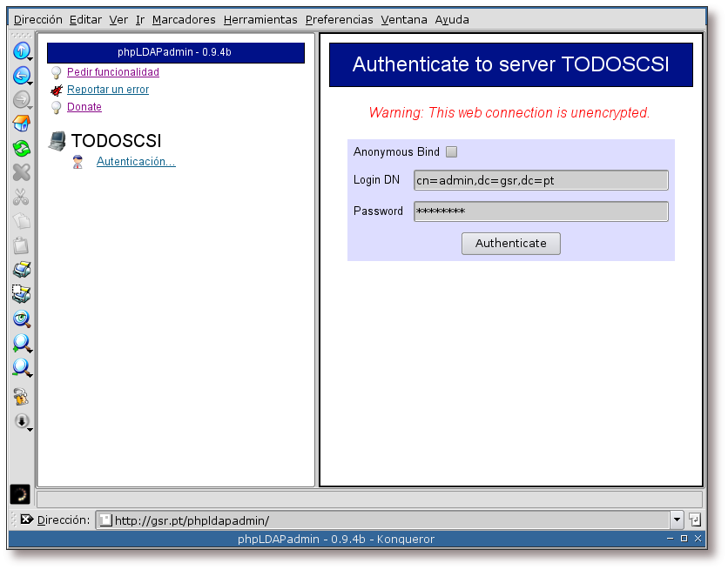Expand the round down-arrow toolbar button
Screen dimensions: 728x570
pos(21,421)
